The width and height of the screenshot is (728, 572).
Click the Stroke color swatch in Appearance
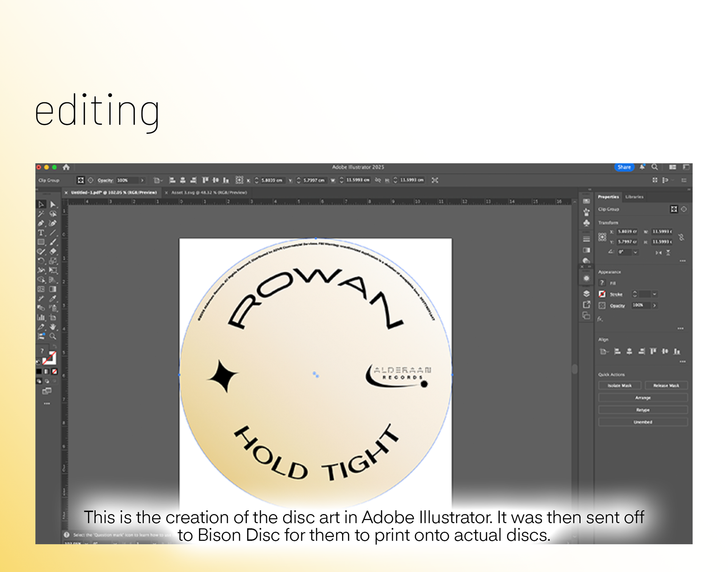602,294
